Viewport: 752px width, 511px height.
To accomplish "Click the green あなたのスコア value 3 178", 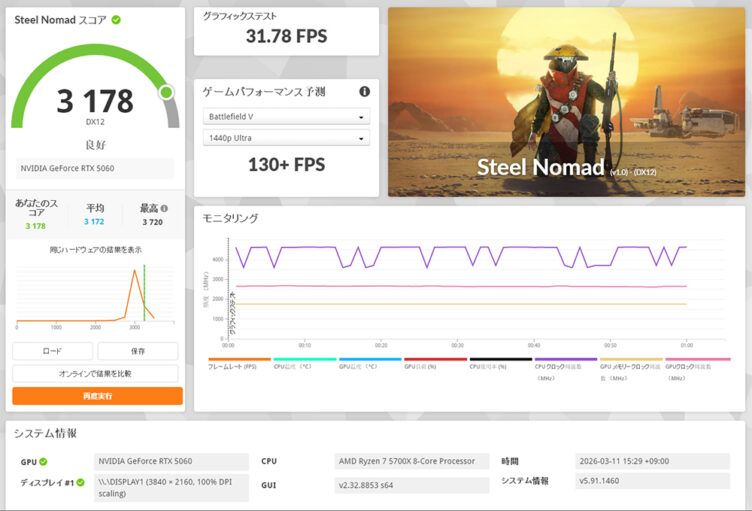I will [35, 226].
